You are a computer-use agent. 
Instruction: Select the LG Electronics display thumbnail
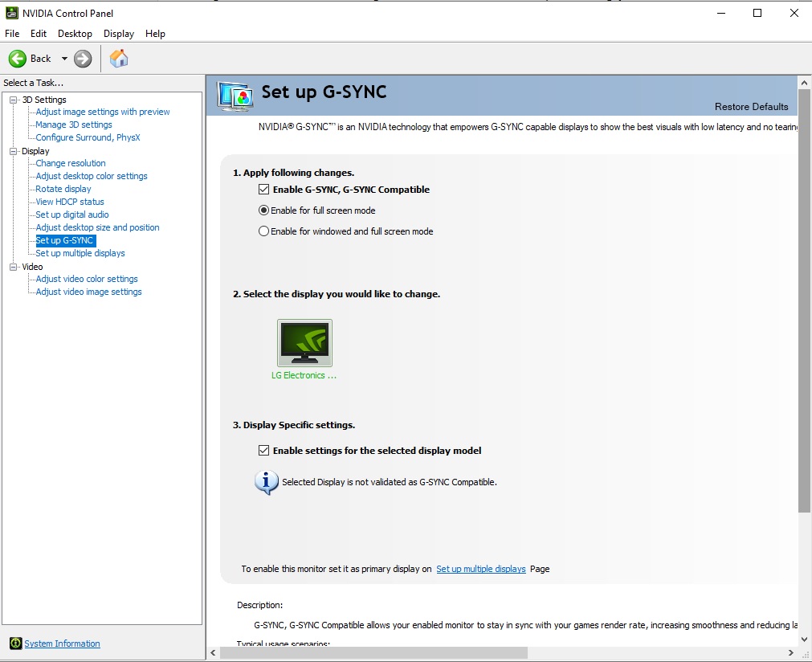coord(304,343)
